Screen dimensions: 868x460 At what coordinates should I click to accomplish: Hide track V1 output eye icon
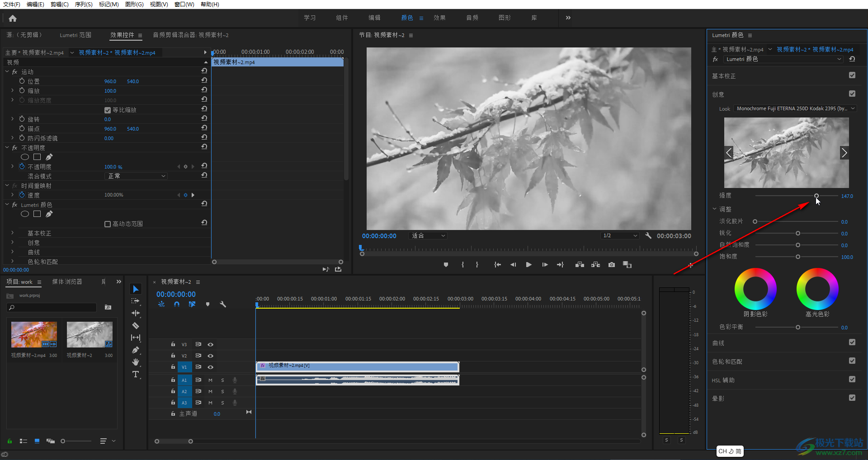point(211,367)
